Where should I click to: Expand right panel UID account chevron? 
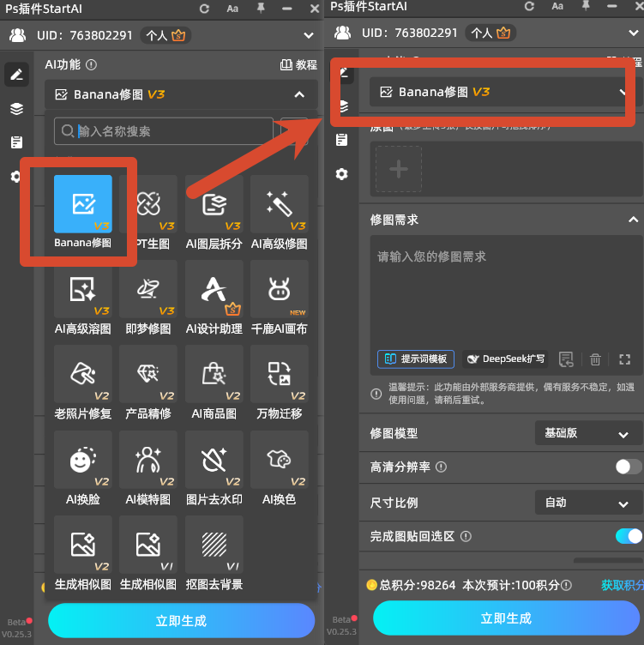tap(634, 33)
